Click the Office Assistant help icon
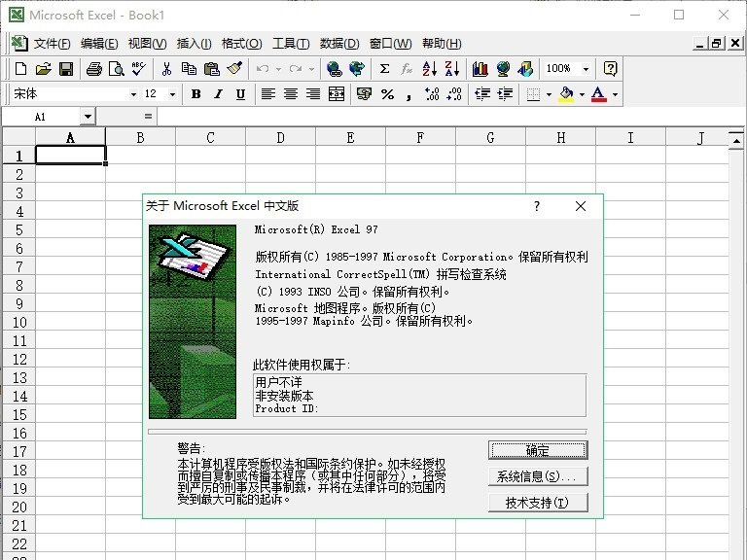The height and width of the screenshot is (560, 747). click(x=610, y=69)
